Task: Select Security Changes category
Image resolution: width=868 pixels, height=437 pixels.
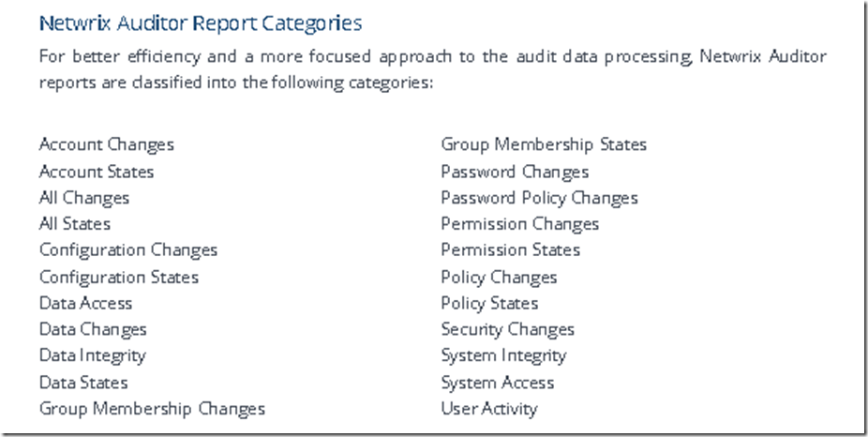Action: [x=508, y=329]
